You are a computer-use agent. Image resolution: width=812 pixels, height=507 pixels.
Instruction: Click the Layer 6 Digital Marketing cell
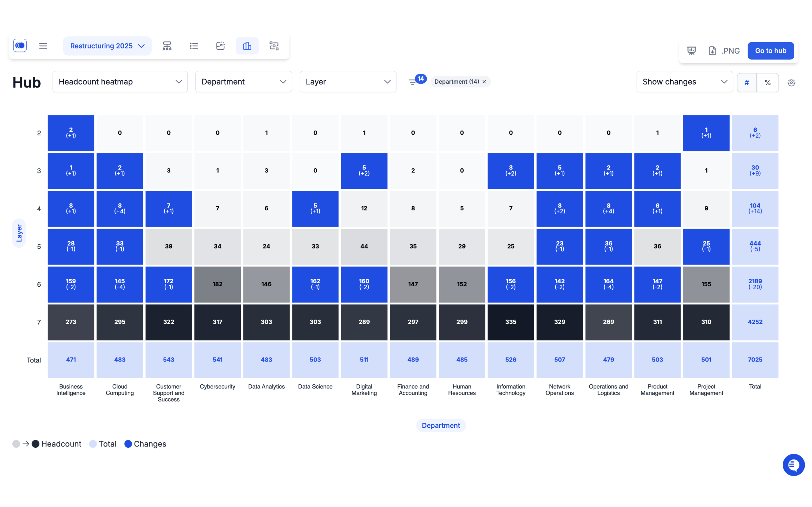click(363, 284)
